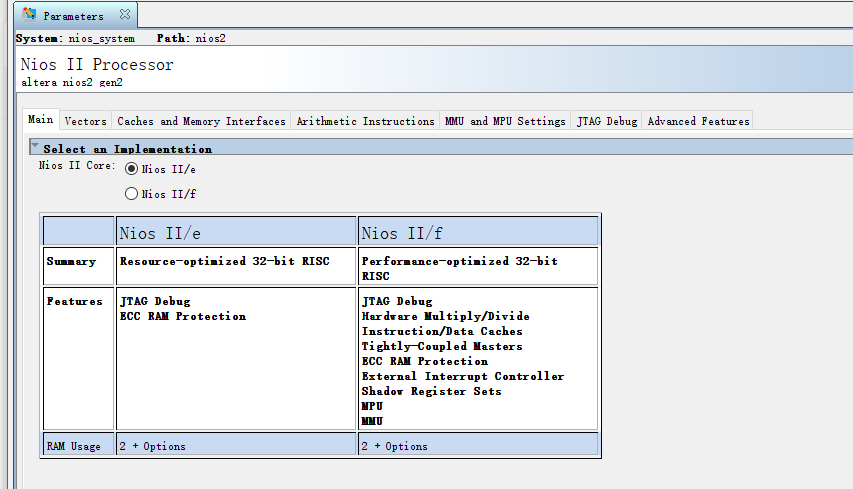Image resolution: width=853 pixels, height=489 pixels.
Task: Click the Path: nios2 label
Action: tap(191, 39)
